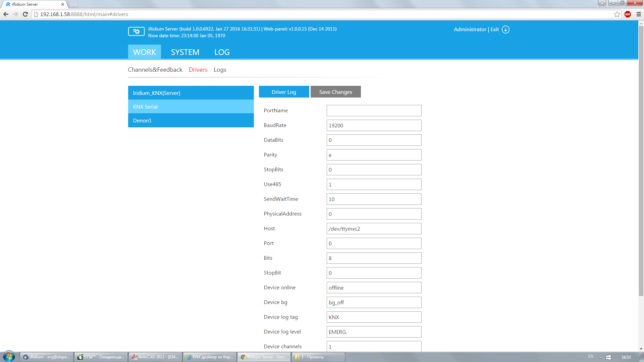Switch to SYSTEM main tab
The height and width of the screenshot is (362, 644).
[185, 52]
